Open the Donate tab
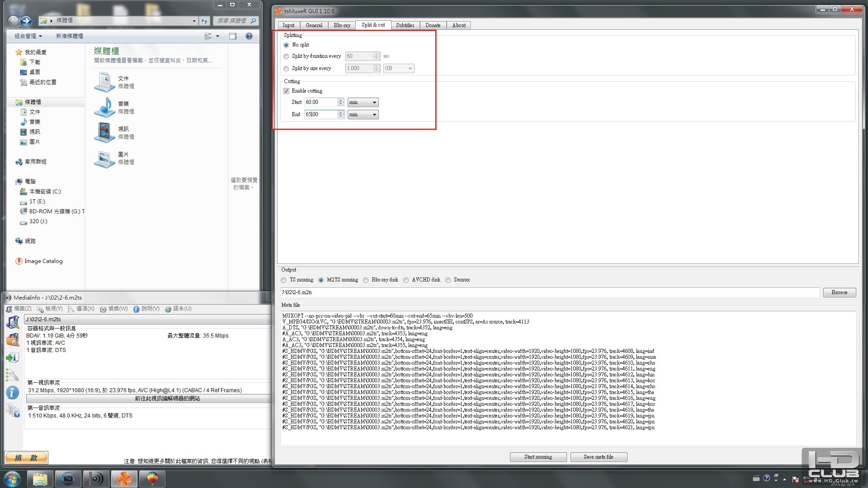 point(433,25)
